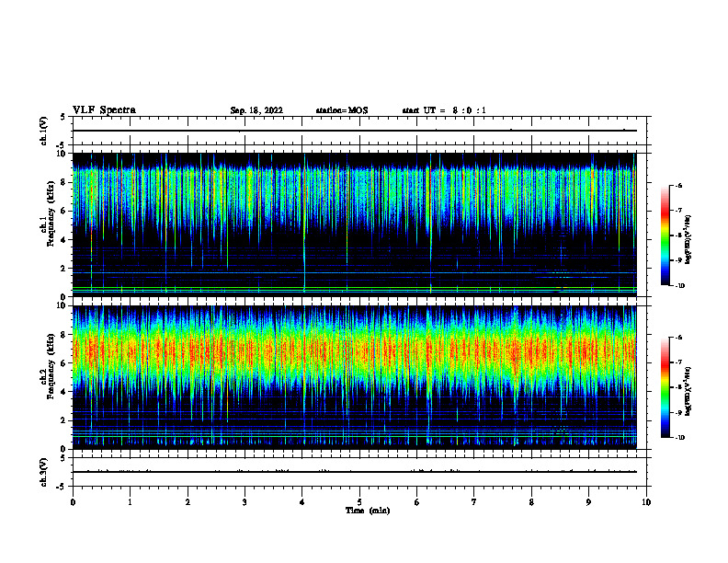Click the ch.3 voltage waveform strip
Viewport: 728px width, 563px height.
(359, 472)
